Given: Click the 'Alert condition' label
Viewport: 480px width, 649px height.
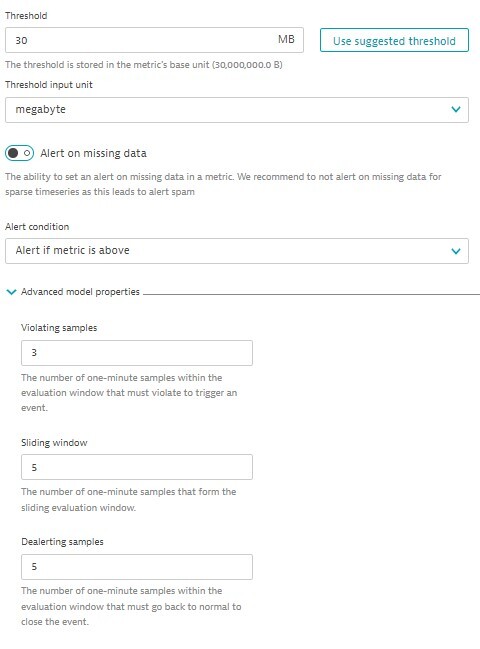Looking at the screenshot, I should point(37,227).
